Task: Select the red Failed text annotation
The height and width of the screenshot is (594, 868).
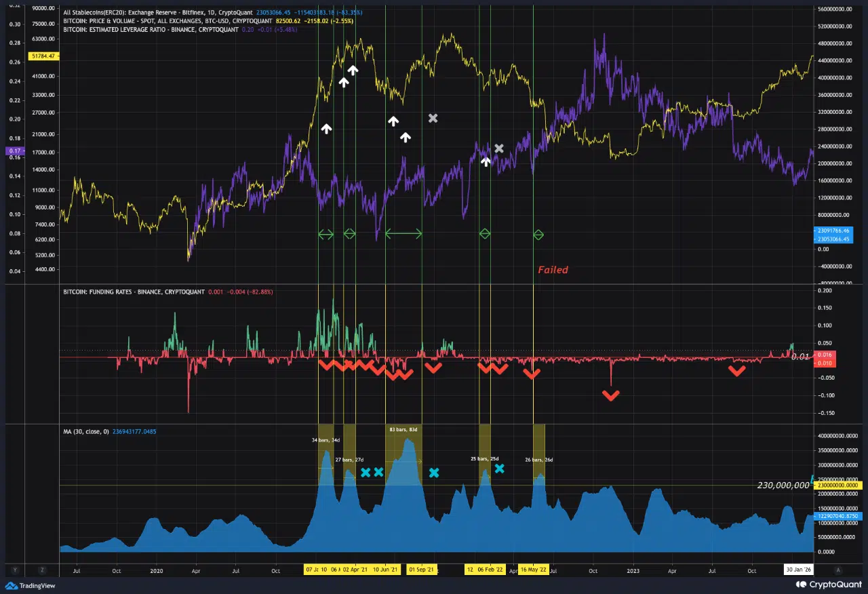Action: click(553, 270)
